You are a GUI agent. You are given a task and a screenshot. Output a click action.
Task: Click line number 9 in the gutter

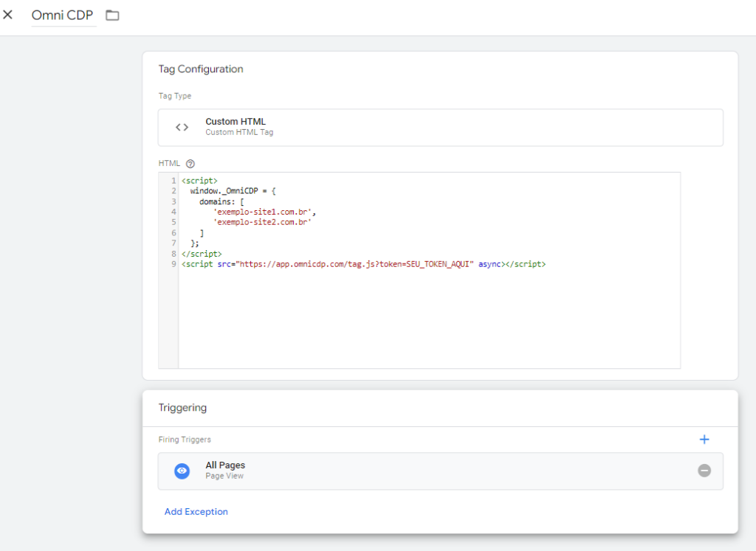[x=173, y=264]
